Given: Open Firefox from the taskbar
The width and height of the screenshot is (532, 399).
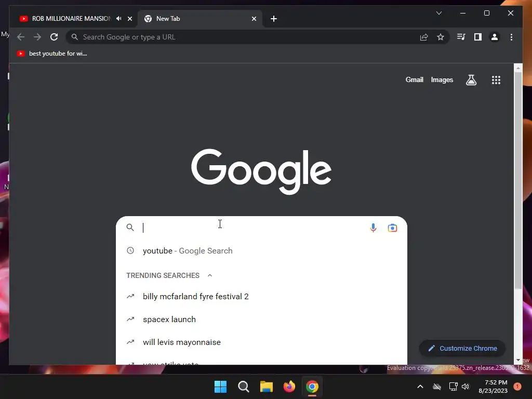Looking at the screenshot, I should click(289, 387).
